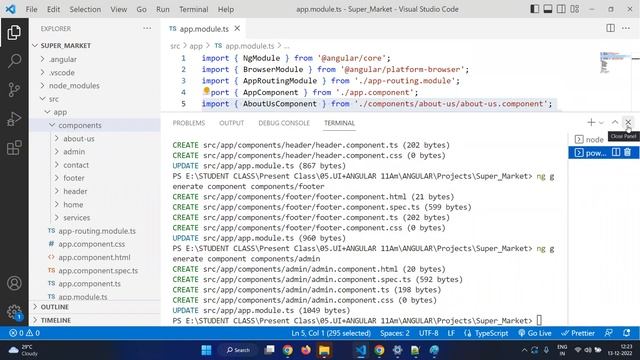Toggle panel layout icon in title bar

(x=548, y=9)
